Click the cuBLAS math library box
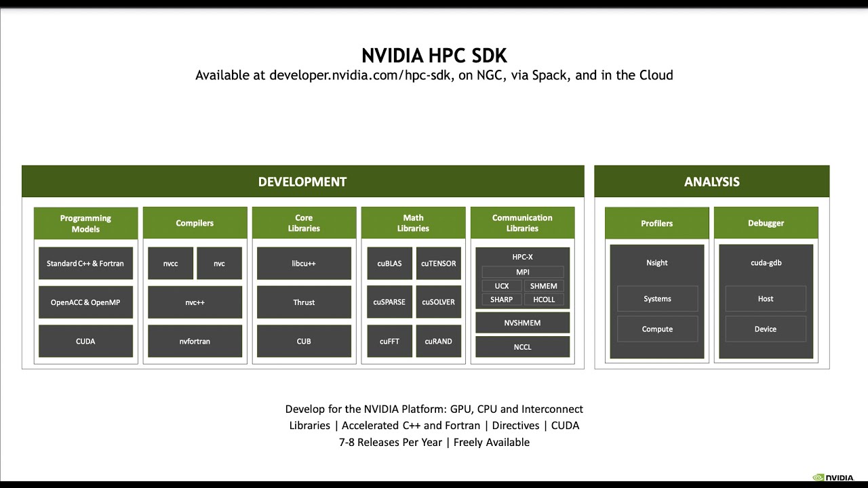Viewport: 868px width, 488px height. coord(389,263)
